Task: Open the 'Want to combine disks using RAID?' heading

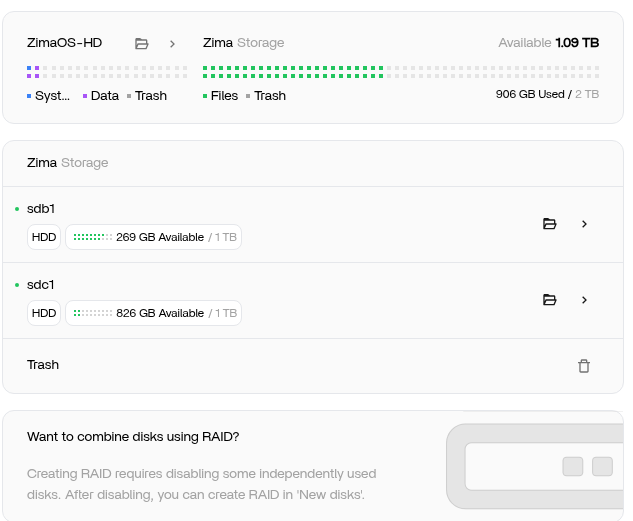Action: [133, 437]
